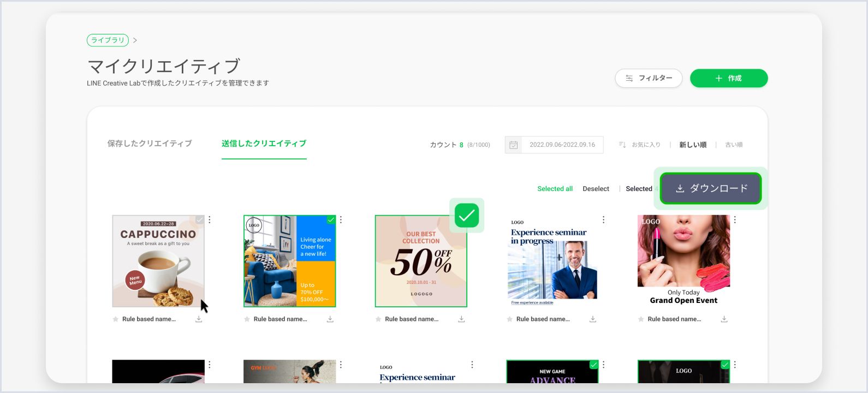Open the date range field 2022.09.06-2022.09.16

[554, 145]
